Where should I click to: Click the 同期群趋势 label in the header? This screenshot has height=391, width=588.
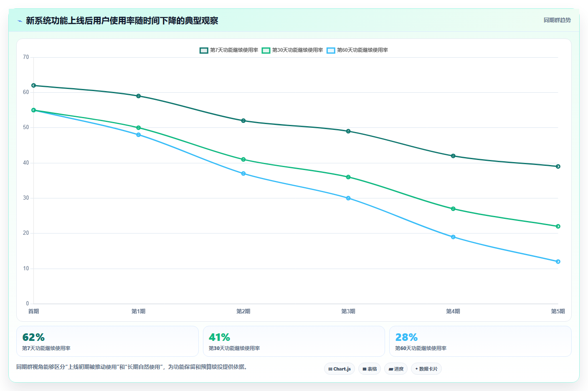[x=557, y=20]
